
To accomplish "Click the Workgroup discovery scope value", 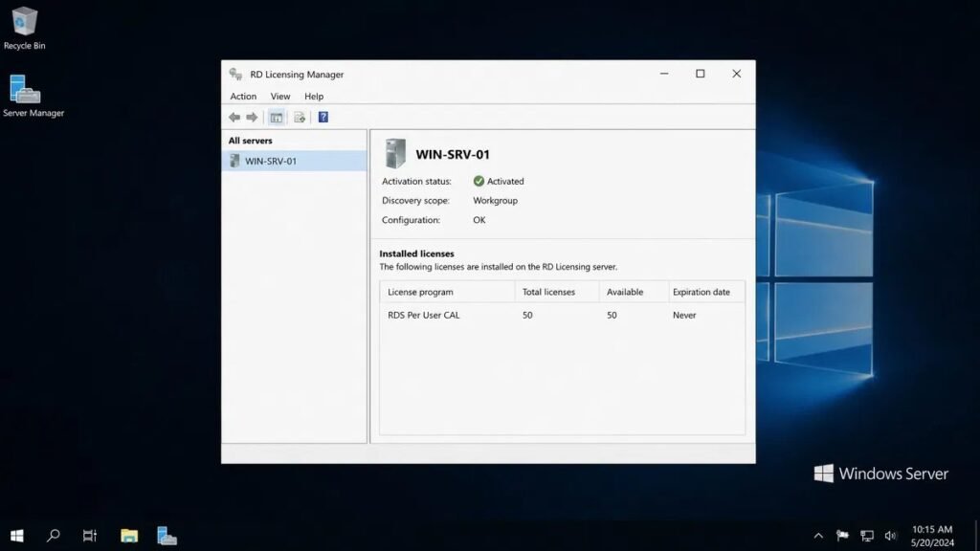I will (495, 201).
